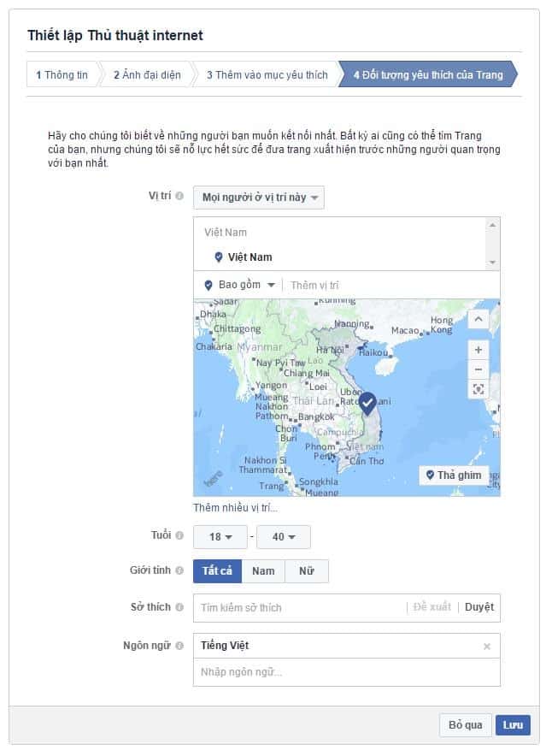Select Nam gender option

263,571
